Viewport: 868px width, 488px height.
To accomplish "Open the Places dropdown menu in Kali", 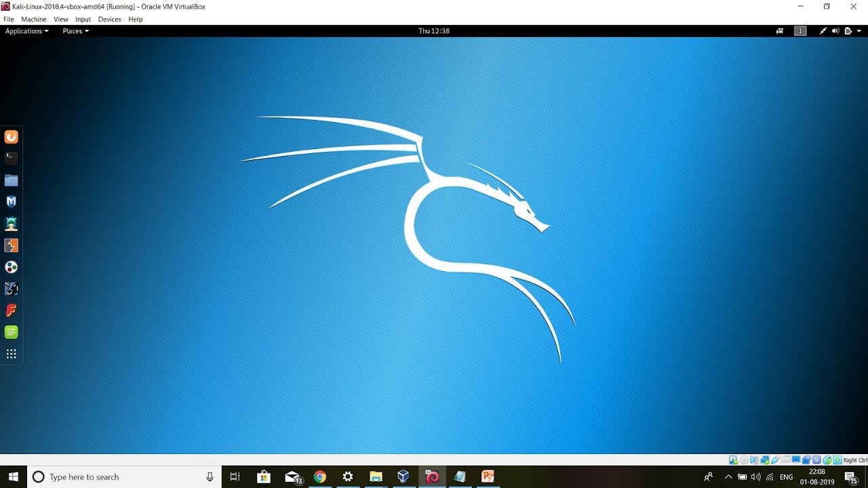I will coord(75,31).
